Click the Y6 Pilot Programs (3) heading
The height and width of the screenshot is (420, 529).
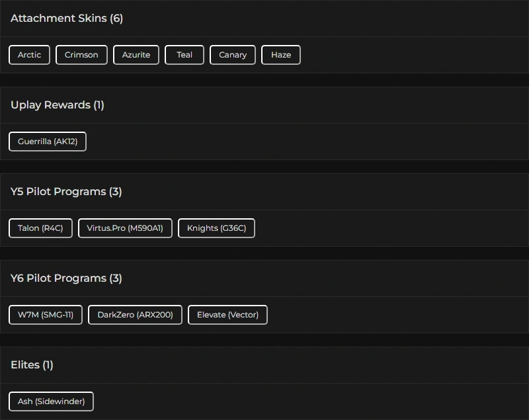click(x=66, y=278)
